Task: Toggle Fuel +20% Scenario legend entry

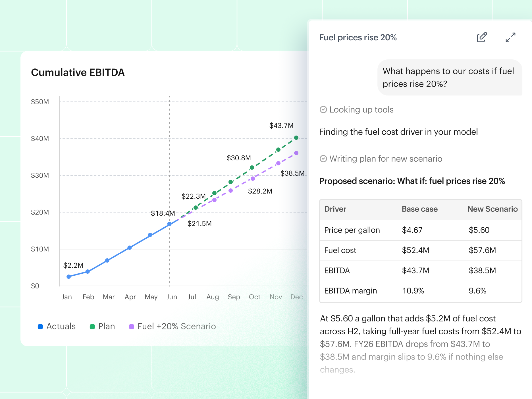Action: (173, 326)
